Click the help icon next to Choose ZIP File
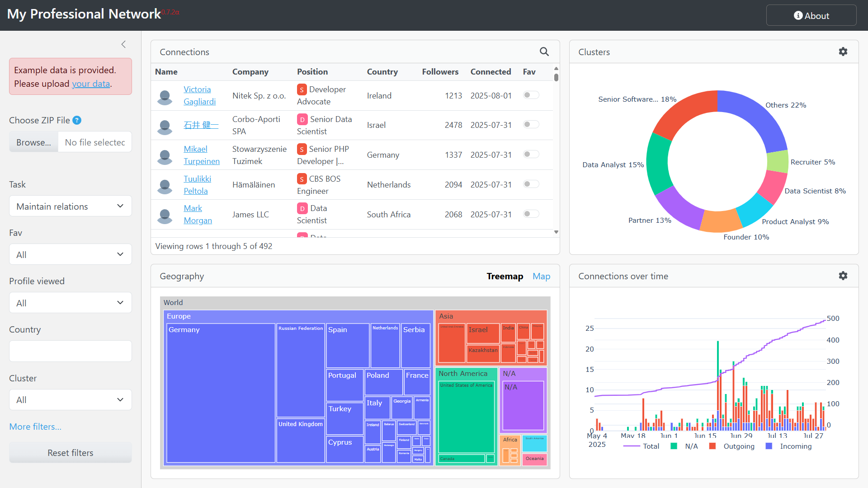The width and height of the screenshot is (868, 488). tap(77, 120)
